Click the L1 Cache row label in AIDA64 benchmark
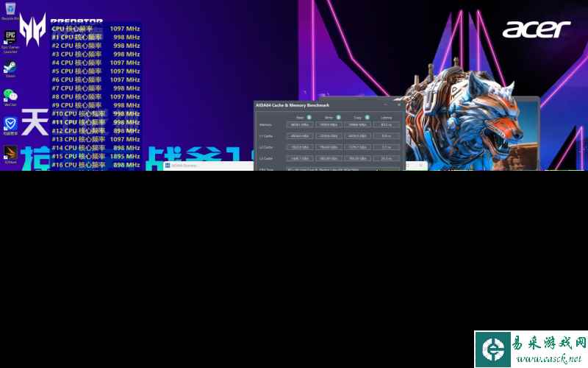The height and width of the screenshot is (368, 588). [x=266, y=136]
